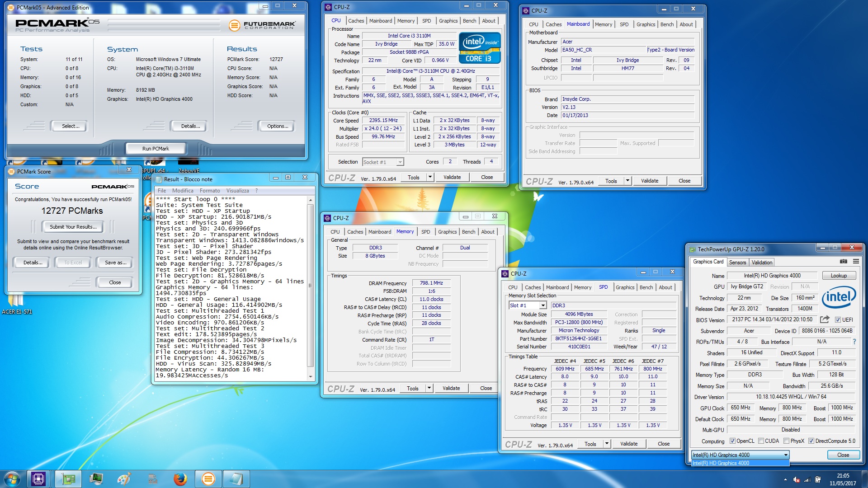
Task: Select Intel(R) HD Graphics 4000 list option
Action: (x=740, y=463)
